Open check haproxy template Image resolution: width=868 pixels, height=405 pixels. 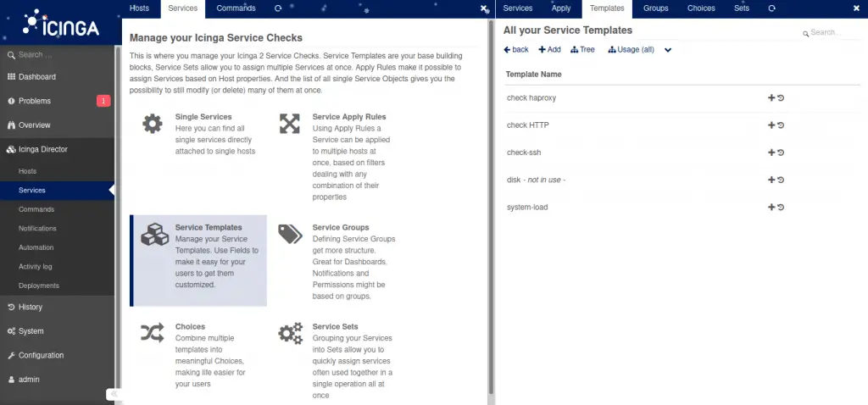click(531, 98)
